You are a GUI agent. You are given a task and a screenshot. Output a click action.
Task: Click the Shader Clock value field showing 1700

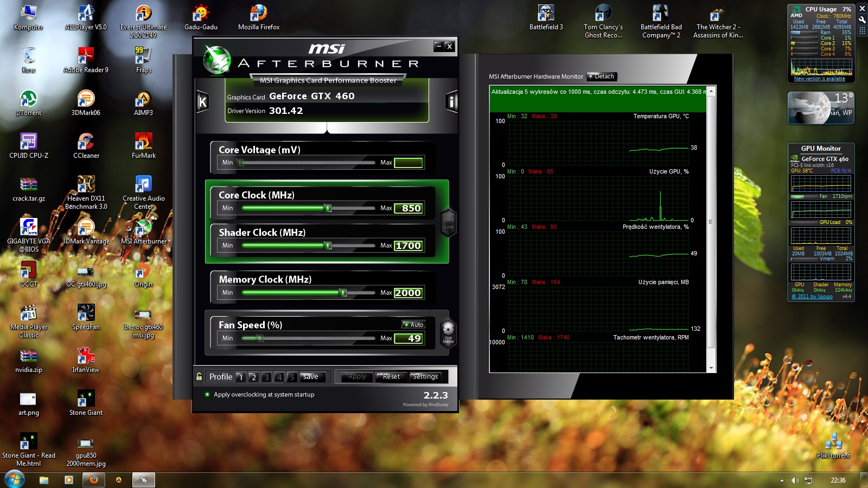409,246
